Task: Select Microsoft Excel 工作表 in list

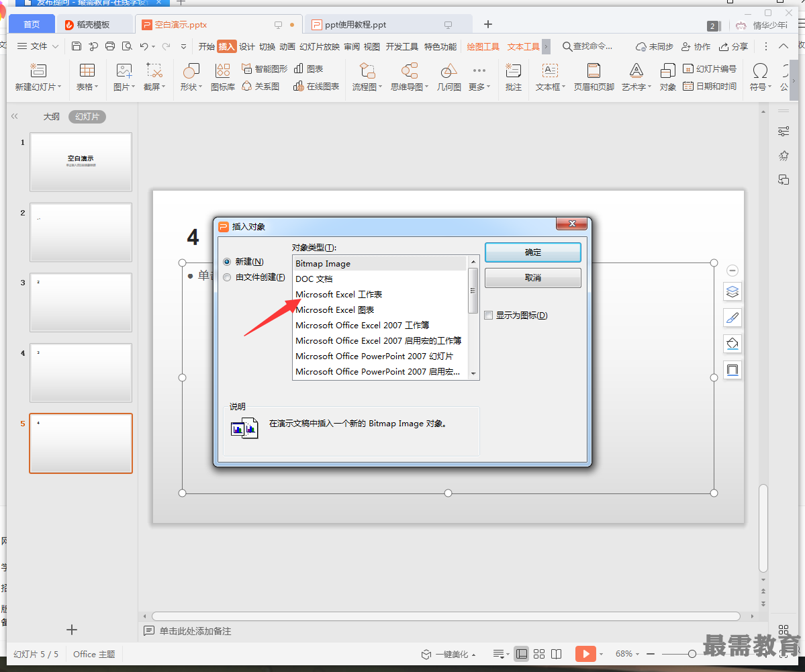Action: click(x=339, y=294)
